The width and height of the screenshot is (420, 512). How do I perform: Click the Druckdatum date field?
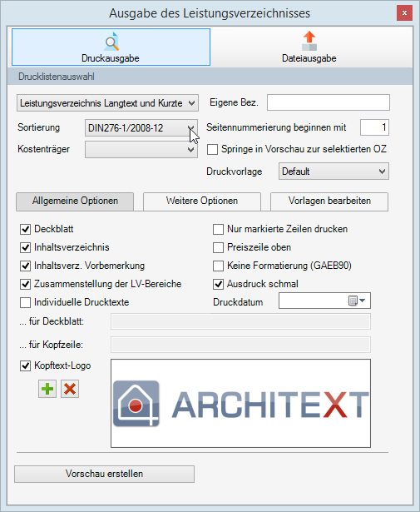324,301
